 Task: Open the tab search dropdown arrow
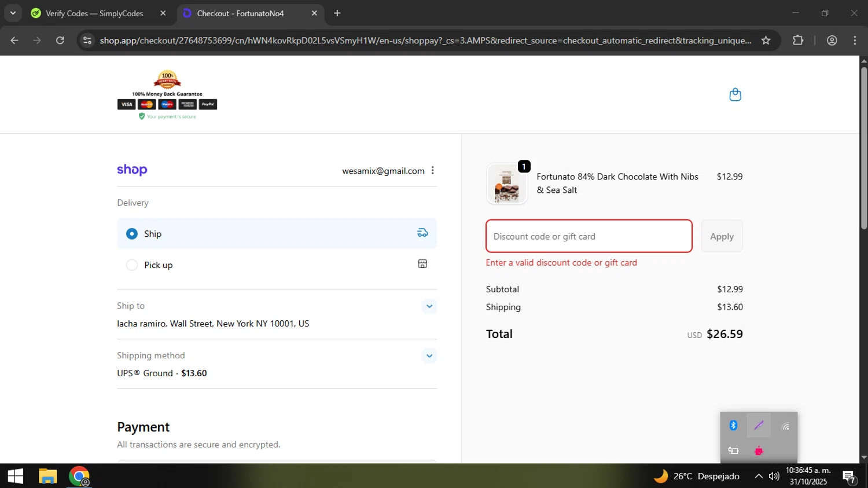(x=13, y=13)
